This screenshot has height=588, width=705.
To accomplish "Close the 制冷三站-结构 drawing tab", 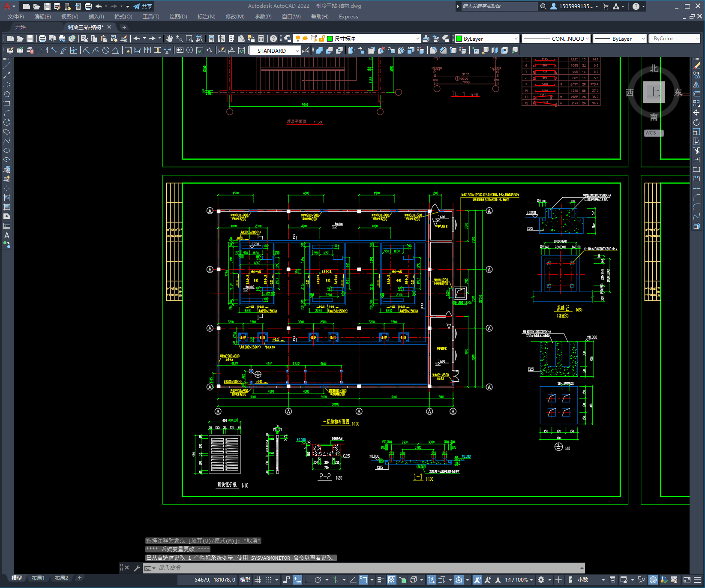I will pyautogui.click(x=109, y=27).
